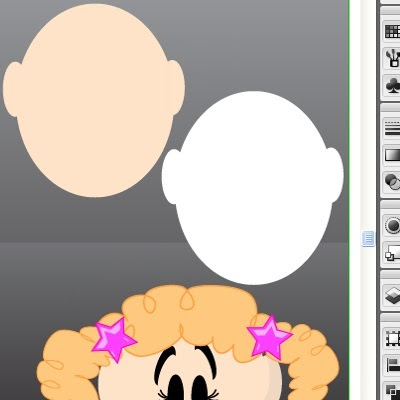Viewport: 400px width, 400px height.
Task: Select the right pink star hair clip
Action: [x=269, y=338]
